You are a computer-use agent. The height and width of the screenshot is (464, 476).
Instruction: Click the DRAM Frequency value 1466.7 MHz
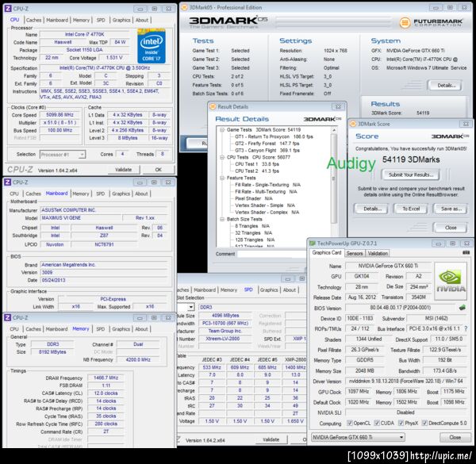click(106, 378)
